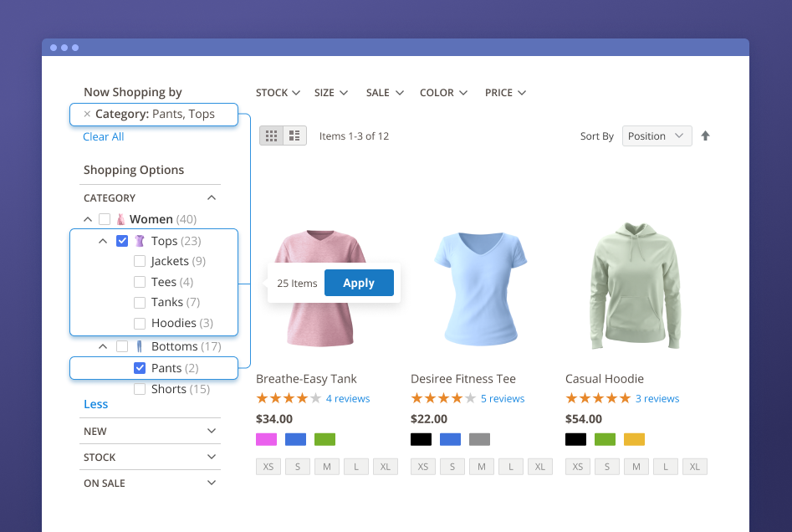Click the Clear All link
Screen dimensions: 792x532
pyautogui.click(x=104, y=136)
